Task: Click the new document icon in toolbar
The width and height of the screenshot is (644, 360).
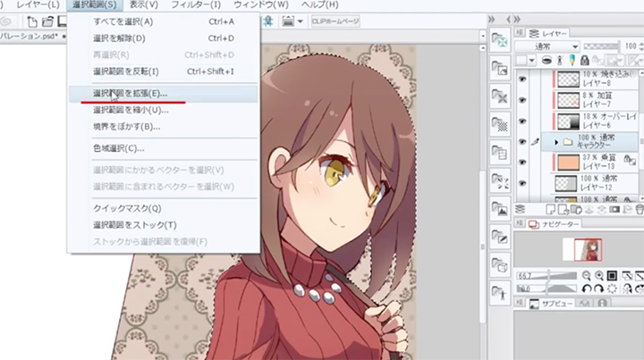Action: pos(32,21)
